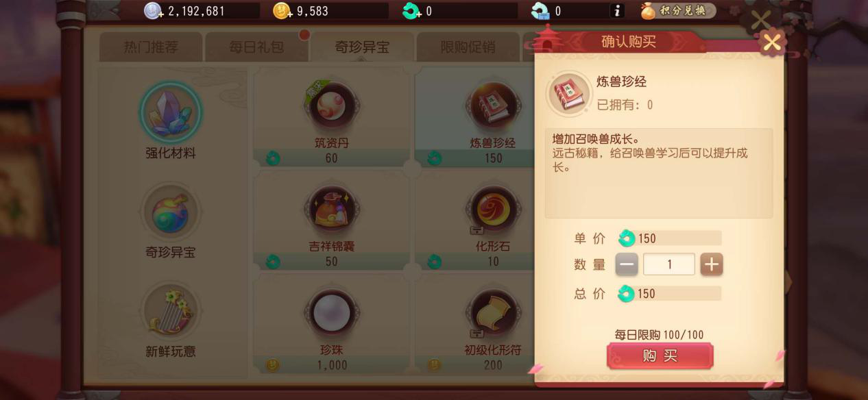Add silver coins via plus icon
Image resolution: width=868 pixels, height=400 pixels.
click(153, 11)
